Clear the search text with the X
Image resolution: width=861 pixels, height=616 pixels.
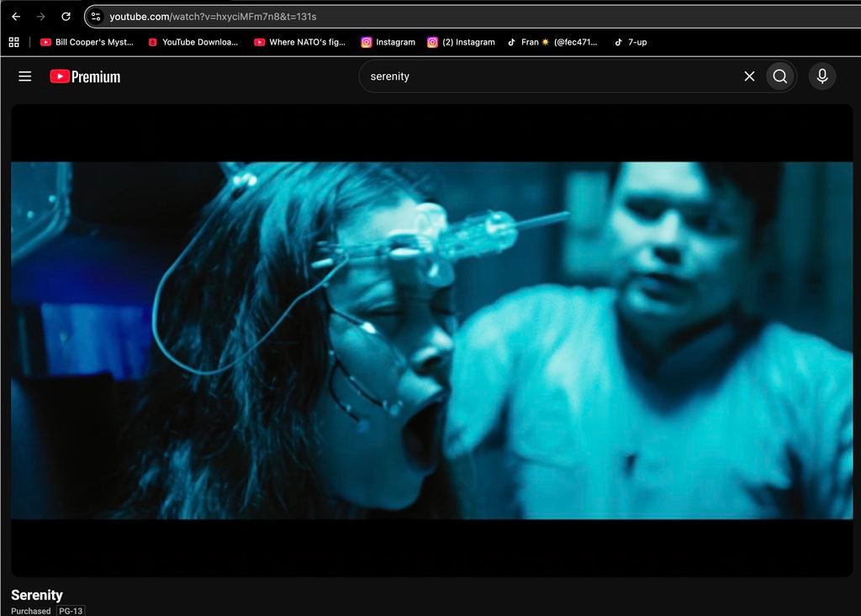tap(749, 76)
